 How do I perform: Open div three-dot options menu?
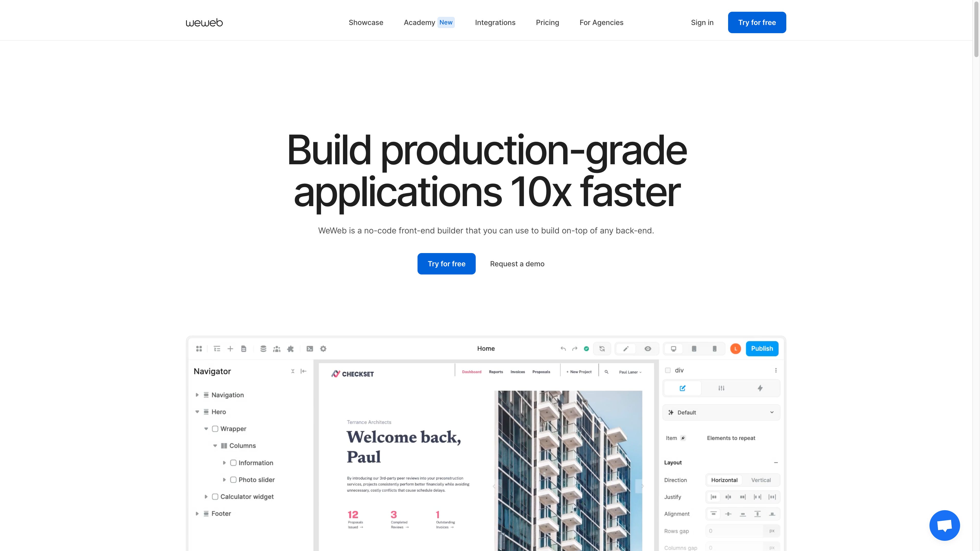coord(776,370)
